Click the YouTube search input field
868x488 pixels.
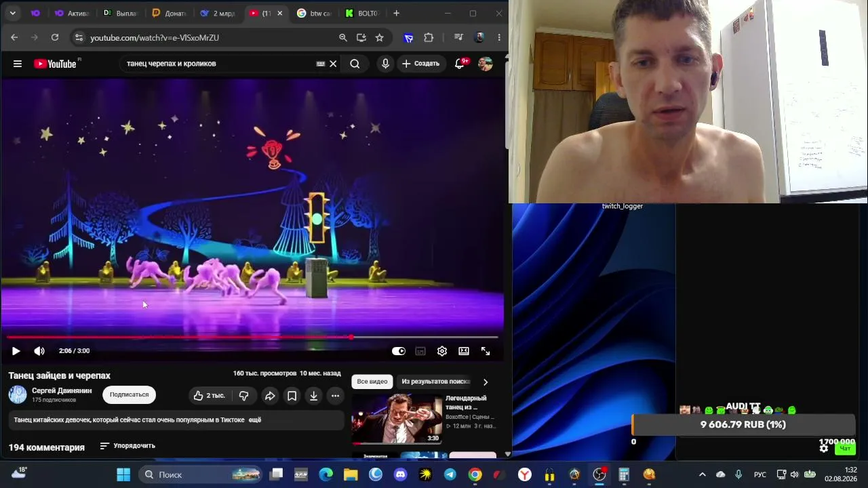tap(219, 64)
